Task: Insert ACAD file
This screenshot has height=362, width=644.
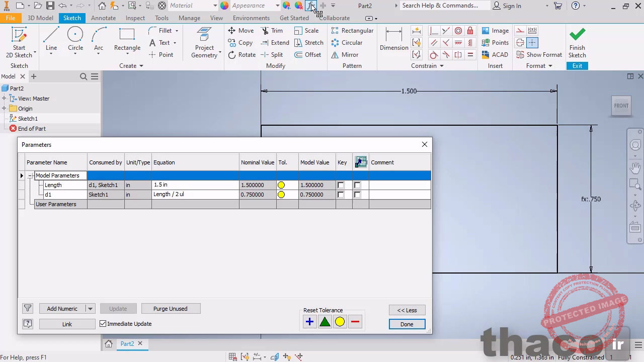Action: coord(495,55)
